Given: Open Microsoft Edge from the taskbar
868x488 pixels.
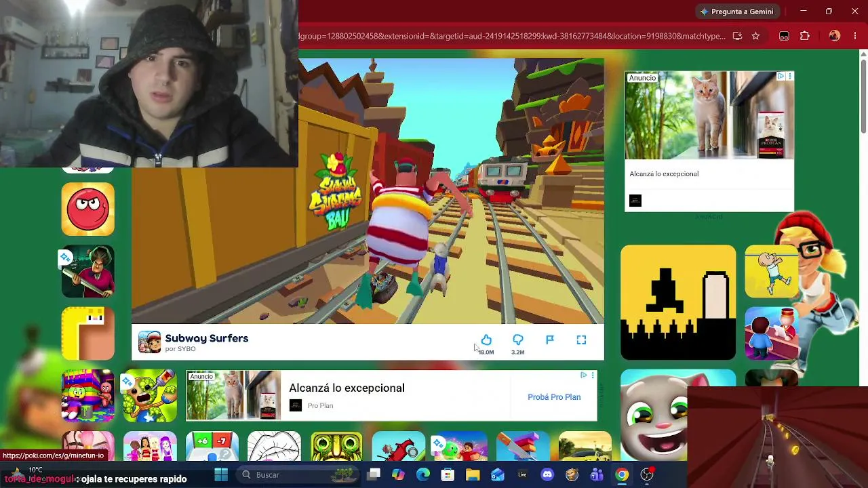Looking at the screenshot, I should [x=423, y=475].
